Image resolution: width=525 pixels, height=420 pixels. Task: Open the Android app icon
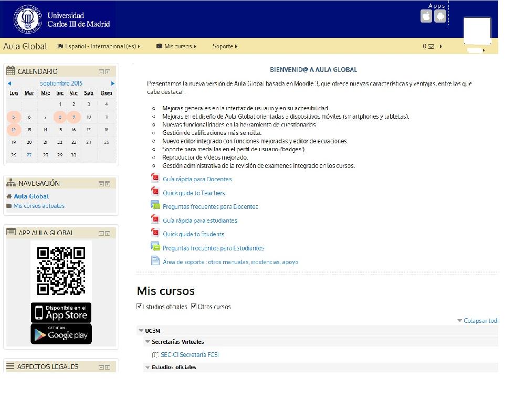pos(440,16)
